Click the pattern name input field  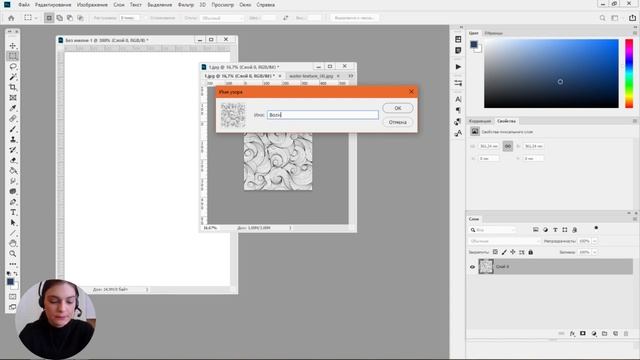(x=322, y=115)
